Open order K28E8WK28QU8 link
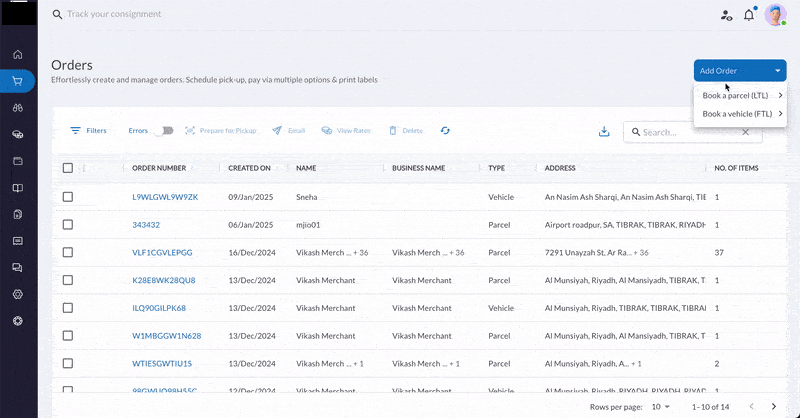800x418 pixels. (164, 280)
